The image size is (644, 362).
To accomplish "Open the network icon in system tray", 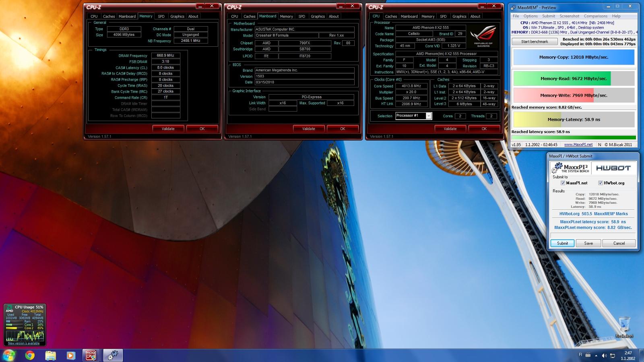I will [613, 356].
